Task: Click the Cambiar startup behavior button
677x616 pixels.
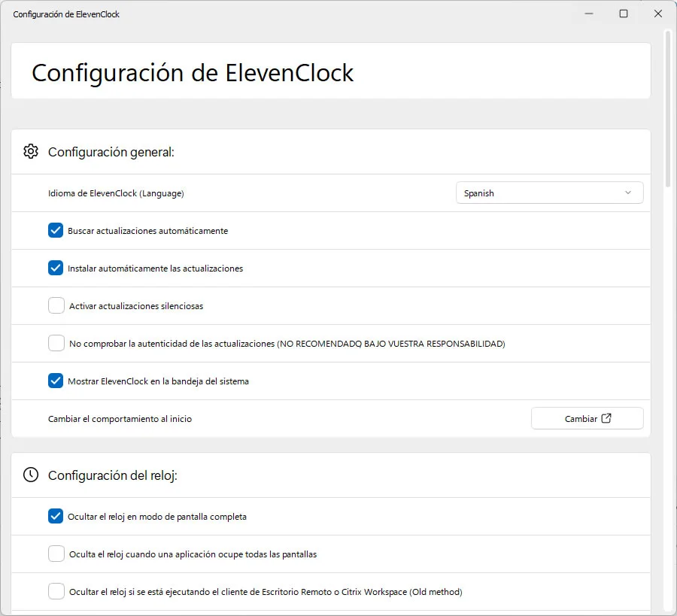Action: (x=587, y=418)
